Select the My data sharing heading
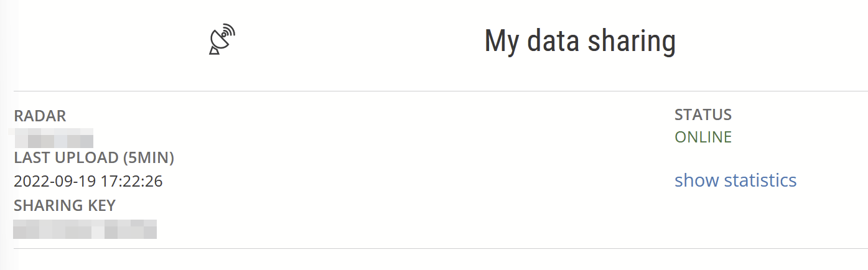The image size is (868, 270). coord(580,41)
